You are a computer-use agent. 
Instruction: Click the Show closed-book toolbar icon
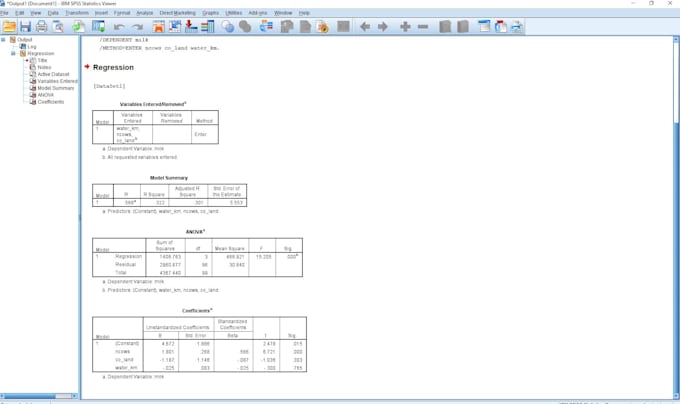(445, 26)
